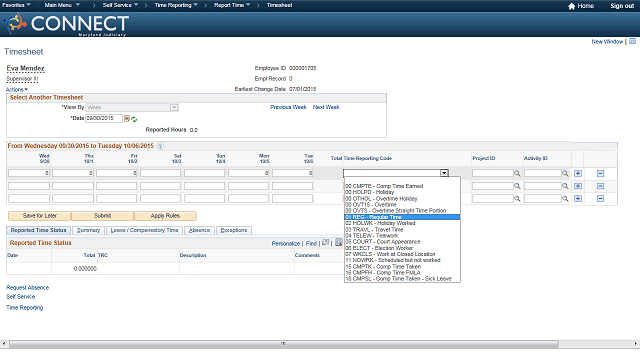The image size is (640, 360).
Task: Click the Timesheet breadcrumb item
Action: click(x=280, y=5)
